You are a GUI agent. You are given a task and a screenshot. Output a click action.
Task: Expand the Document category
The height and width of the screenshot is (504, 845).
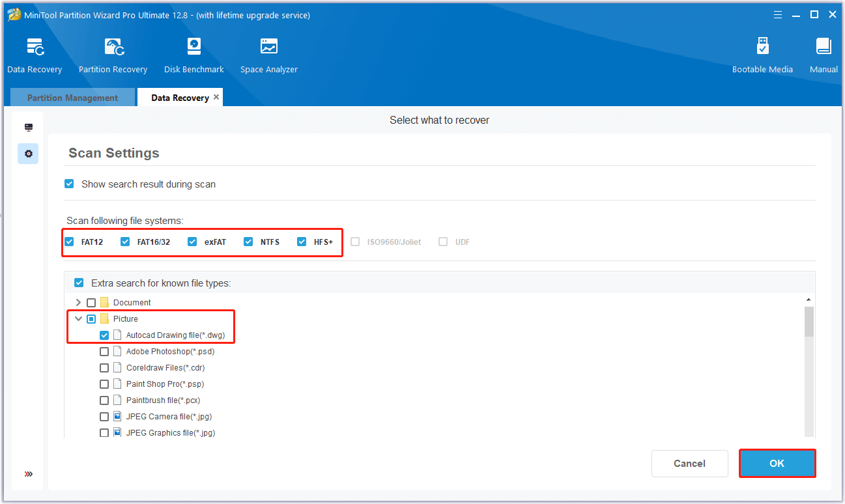79,303
